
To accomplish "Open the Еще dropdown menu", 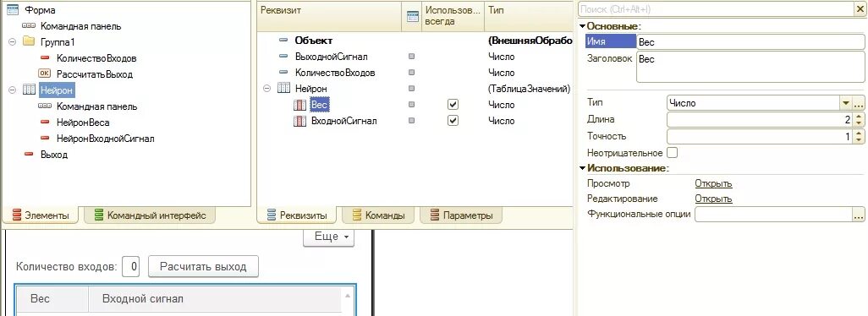I will (x=329, y=237).
